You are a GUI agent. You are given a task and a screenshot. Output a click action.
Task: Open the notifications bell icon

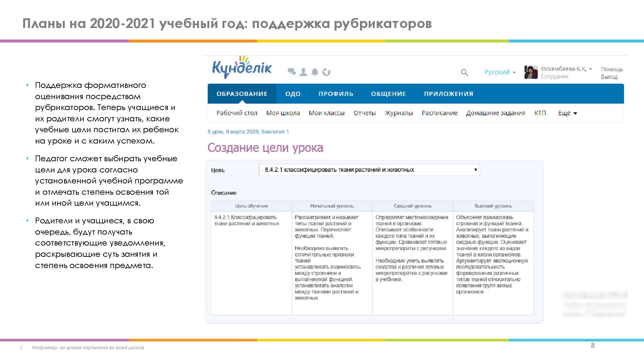(x=315, y=72)
